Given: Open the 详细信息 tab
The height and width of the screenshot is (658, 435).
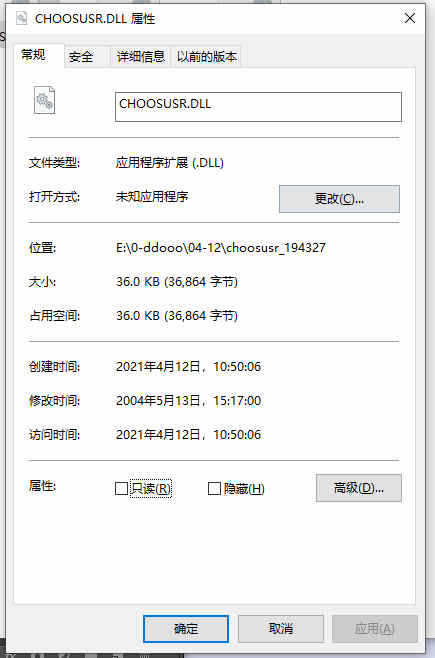Looking at the screenshot, I should [x=141, y=57].
